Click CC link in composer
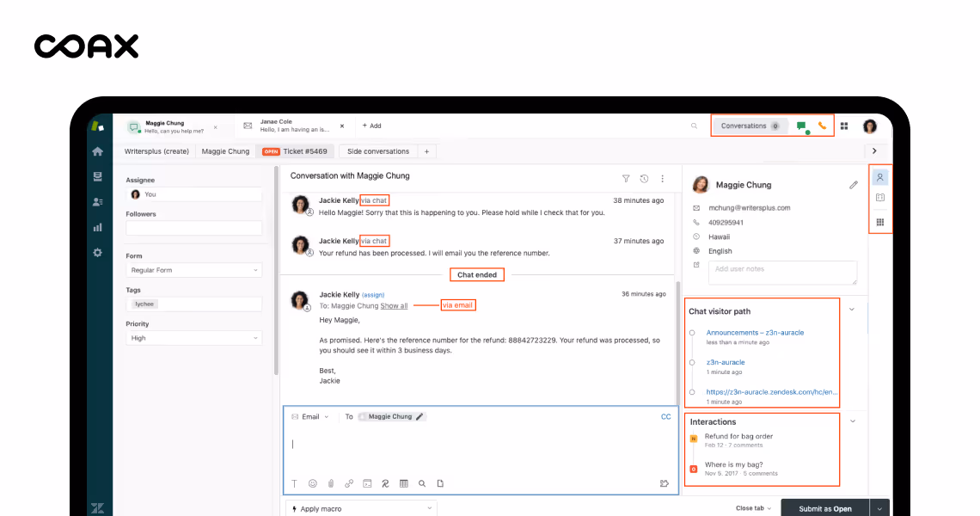The width and height of the screenshot is (980, 516). point(665,416)
